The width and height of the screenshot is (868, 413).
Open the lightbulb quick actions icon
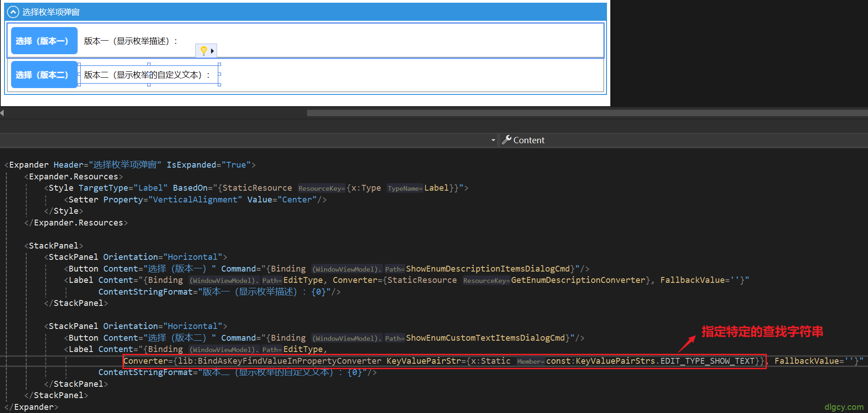[204, 51]
